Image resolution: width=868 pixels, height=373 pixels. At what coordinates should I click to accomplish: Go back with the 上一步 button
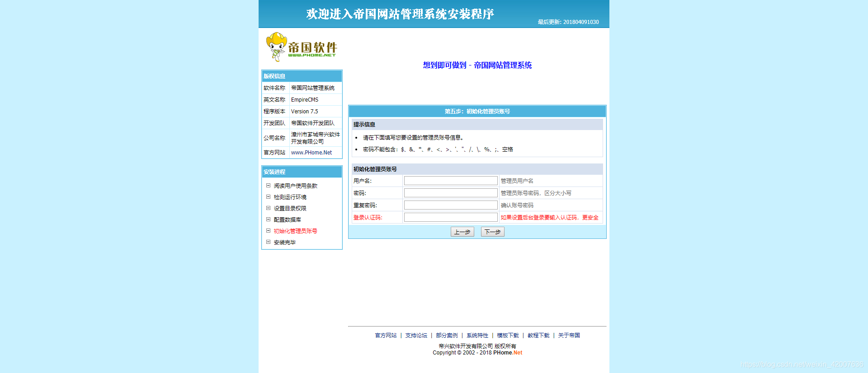click(x=462, y=232)
